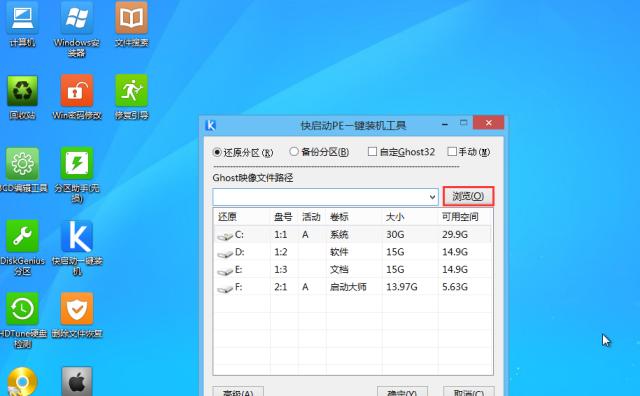This screenshot has height=396, width=640.
Task: Click the 确定(Y) confirm button
Action: click(x=402, y=392)
